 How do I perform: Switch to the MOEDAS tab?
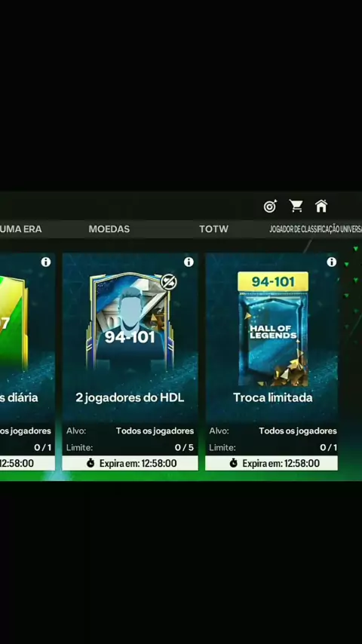pyautogui.click(x=109, y=229)
